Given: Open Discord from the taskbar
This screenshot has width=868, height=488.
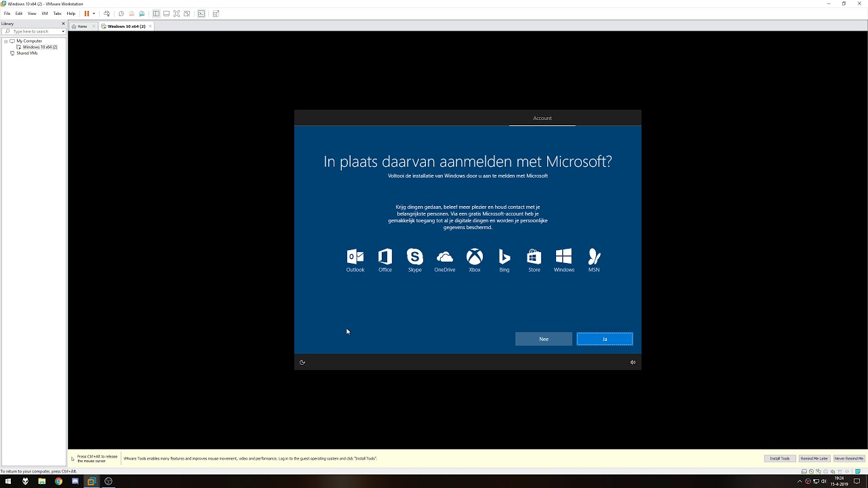Looking at the screenshot, I should pyautogui.click(x=75, y=481).
